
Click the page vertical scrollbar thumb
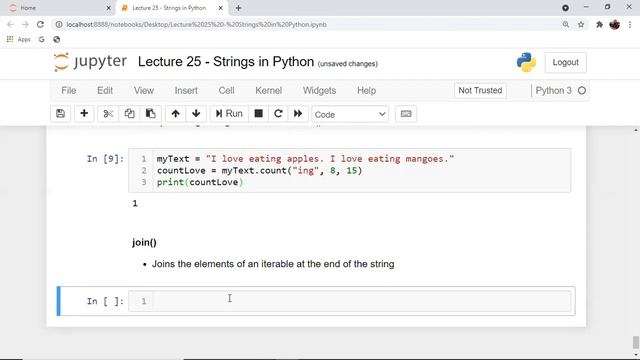636,342
